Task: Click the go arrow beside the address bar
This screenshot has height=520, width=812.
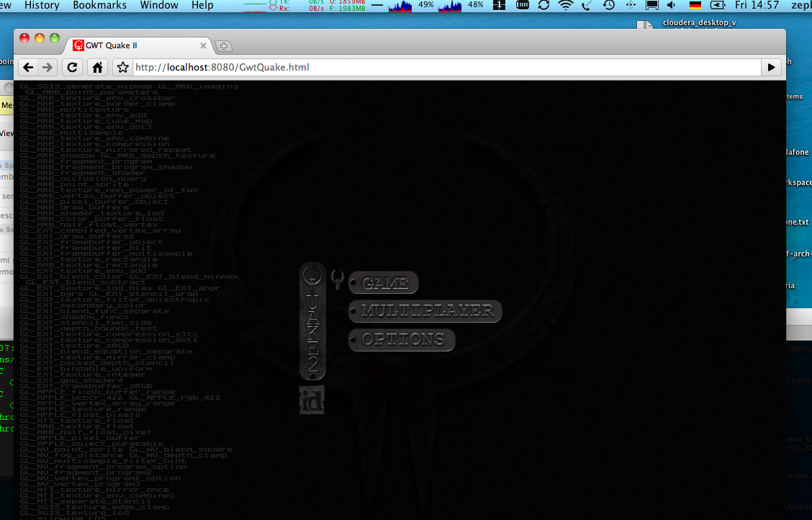Action: pos(772,68)
